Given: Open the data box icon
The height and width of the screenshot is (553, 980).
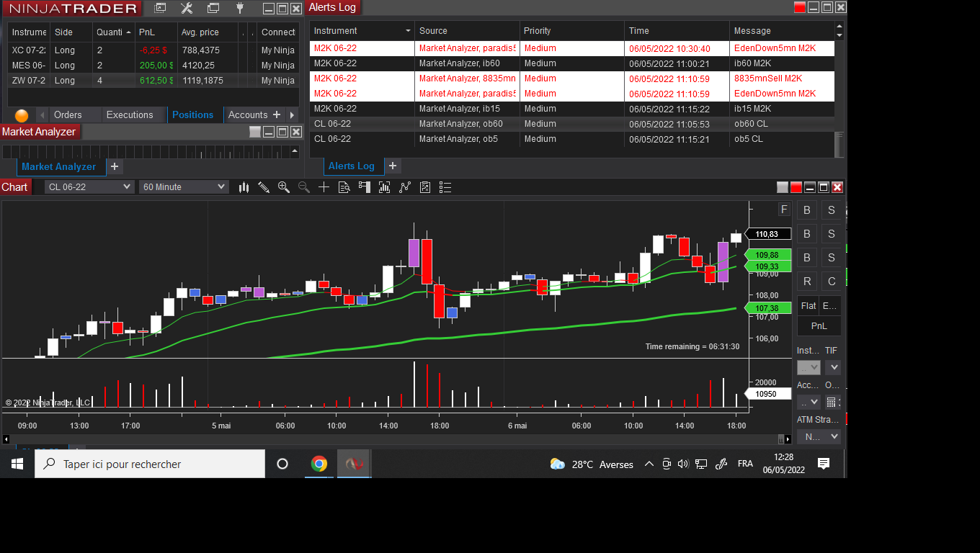Looking at the screenshot, I should (344, 187).
